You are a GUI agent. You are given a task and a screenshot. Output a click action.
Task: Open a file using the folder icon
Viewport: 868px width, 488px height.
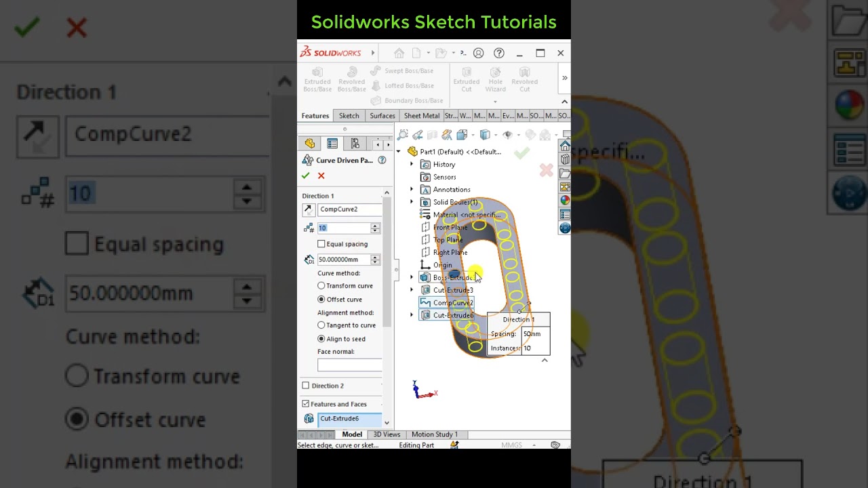click(x=441, y=53)
